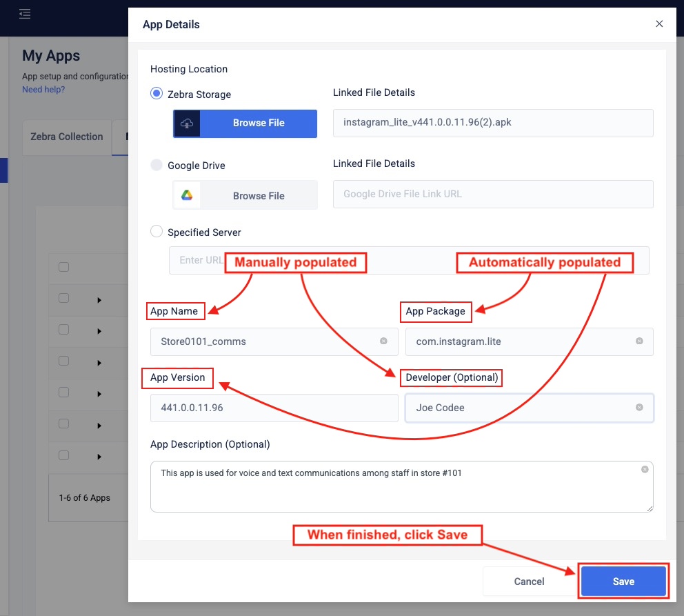
Task: Choose the Specified Server radio button
Action: (157, 232)
